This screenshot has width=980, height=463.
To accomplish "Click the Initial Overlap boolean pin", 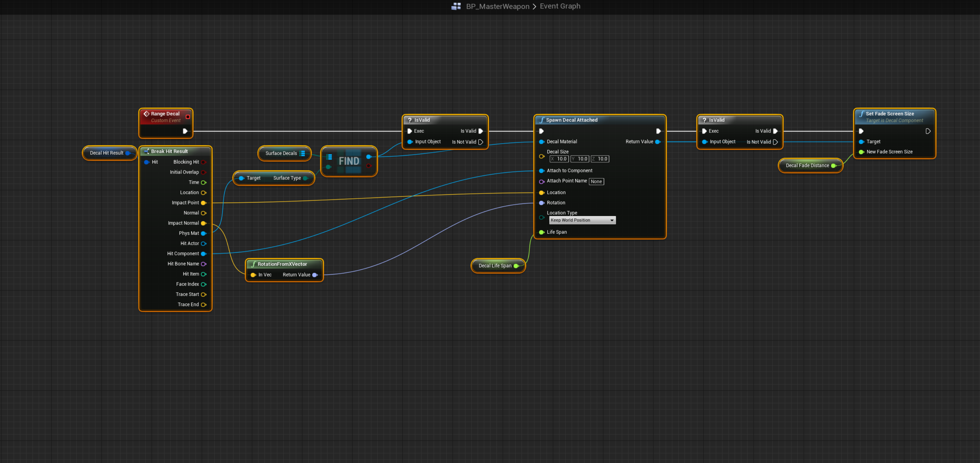I will (203, 172).
